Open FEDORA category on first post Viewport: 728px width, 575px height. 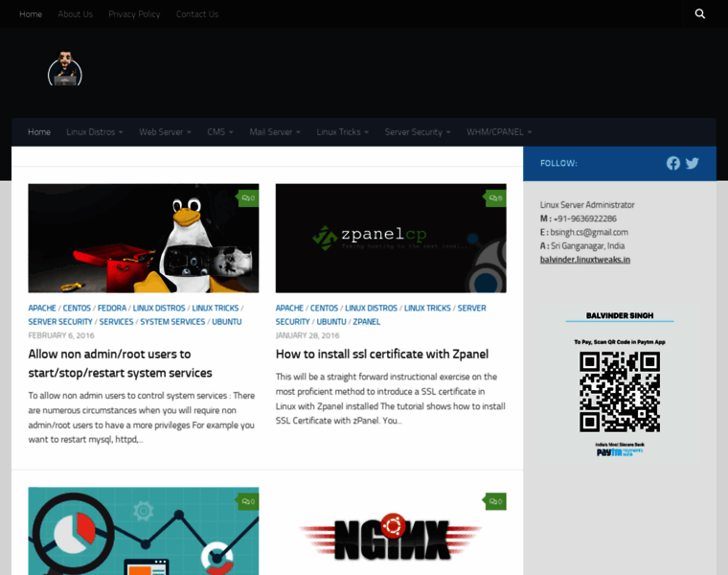pyautogui.click(x=112, y=308)
